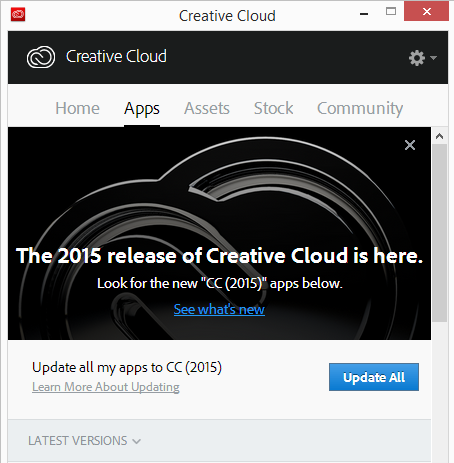
Task: Expand the gear dropdown arrow
Action: click(433, 58)
